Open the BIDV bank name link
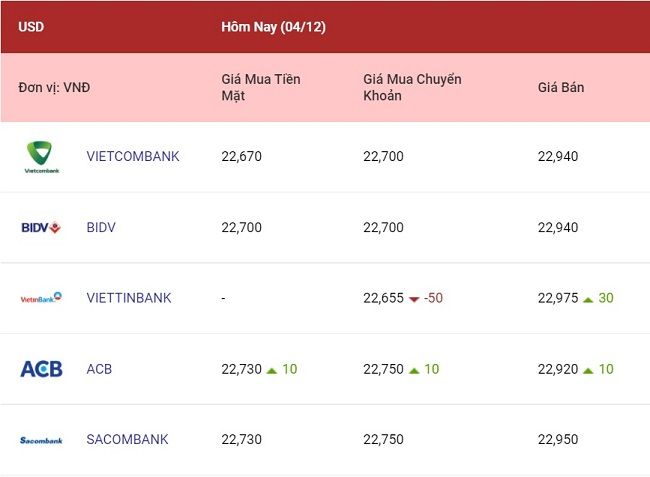The height and width of the screenshot is (477, 650). pos(101,227)
